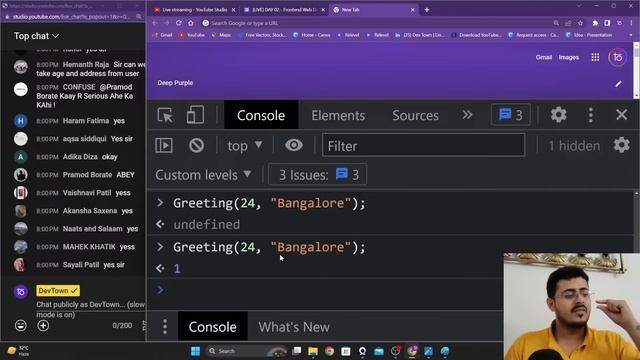Screen dimensions: 640x360
Task: Select the DevTools inspect element picker icon
Action: click(x=165, y=116)
